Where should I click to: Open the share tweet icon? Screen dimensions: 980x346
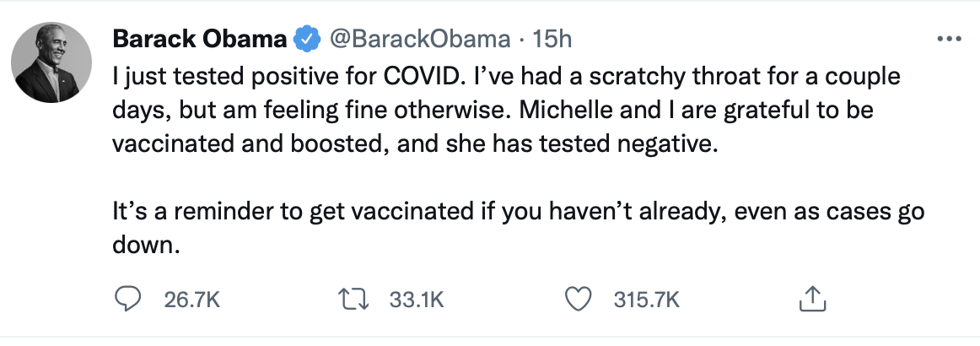click(813, 299)
